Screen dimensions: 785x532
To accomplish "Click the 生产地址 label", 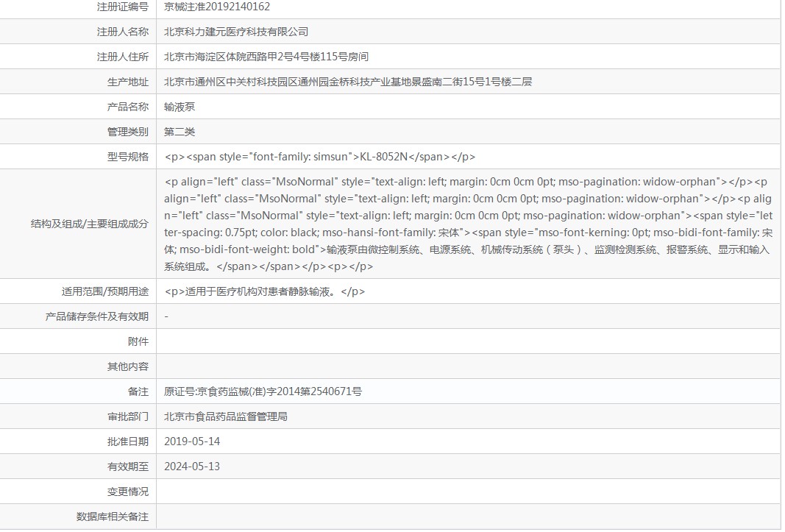I will 128,82.
